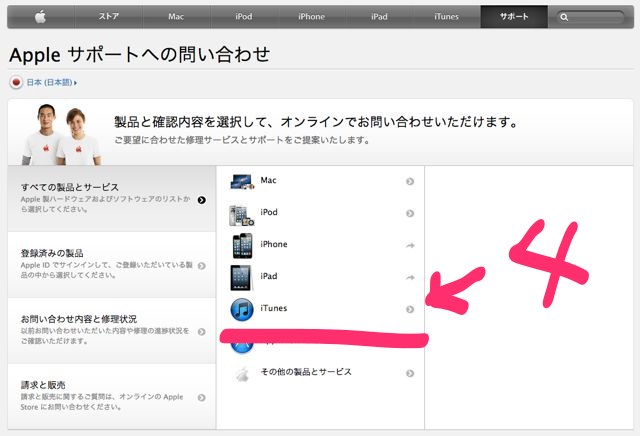Click the magnifier search icon

tap(564, 17)
